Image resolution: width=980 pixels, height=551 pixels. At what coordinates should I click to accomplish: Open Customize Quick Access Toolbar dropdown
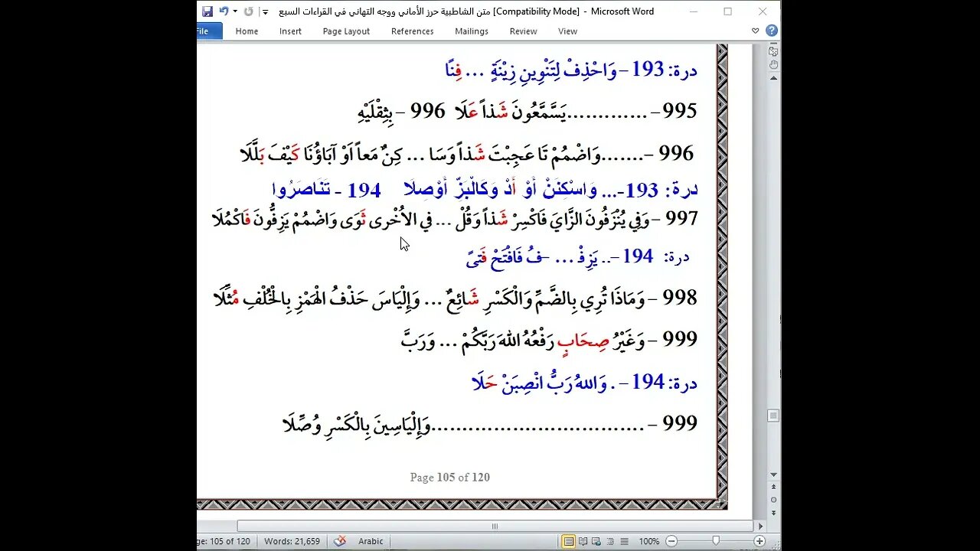[x=266, y=12]
